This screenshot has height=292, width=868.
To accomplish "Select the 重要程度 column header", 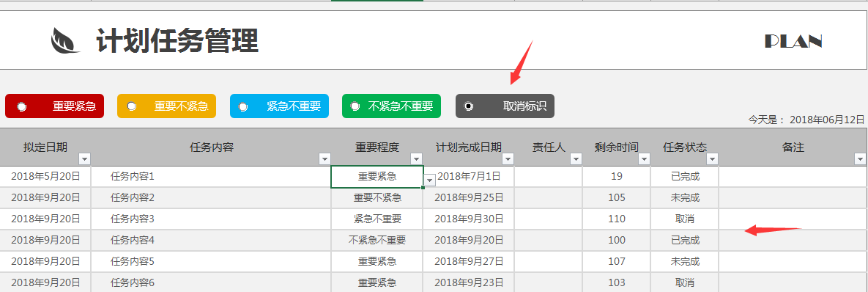I will [377, 147].
